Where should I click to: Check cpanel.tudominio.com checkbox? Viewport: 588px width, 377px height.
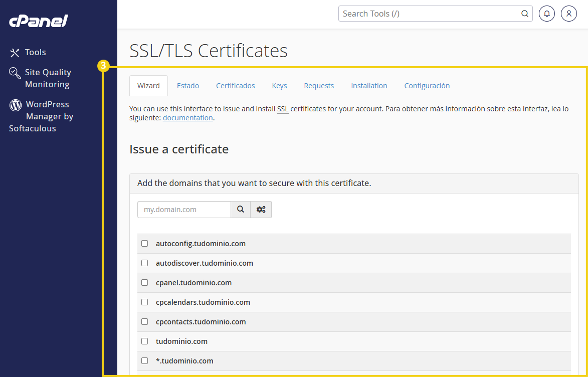(145, 282)
